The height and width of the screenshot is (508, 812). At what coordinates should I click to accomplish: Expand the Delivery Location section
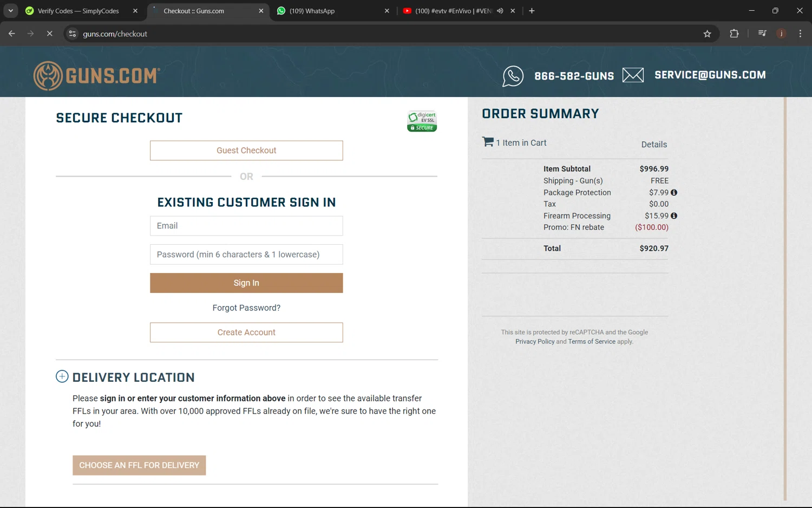pyautogui.click(x=62, y=376)
